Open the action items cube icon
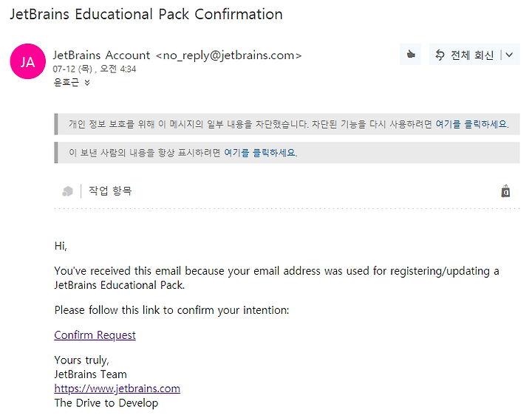This screenshot has width=532, height=418. (x=67, y=191)
